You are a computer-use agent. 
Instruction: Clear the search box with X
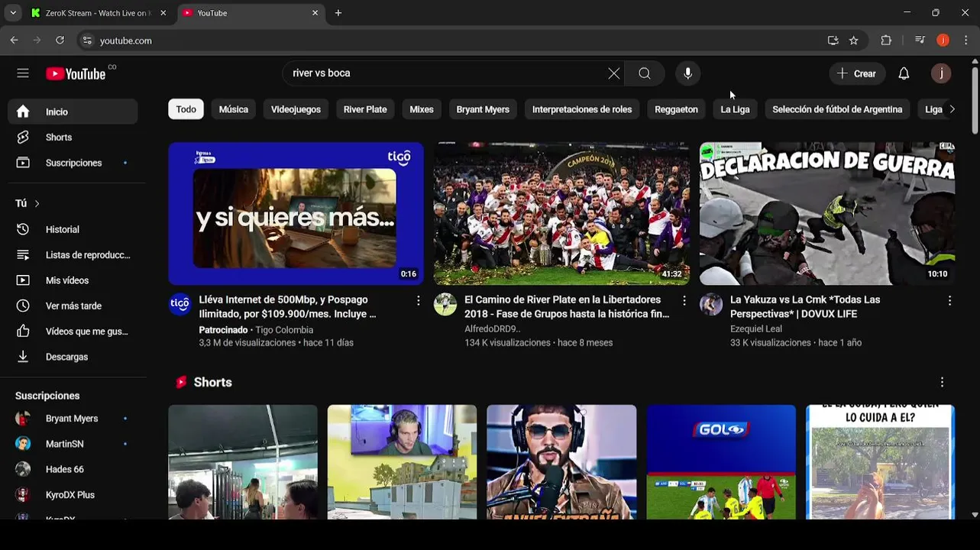(x=613, y=73)
